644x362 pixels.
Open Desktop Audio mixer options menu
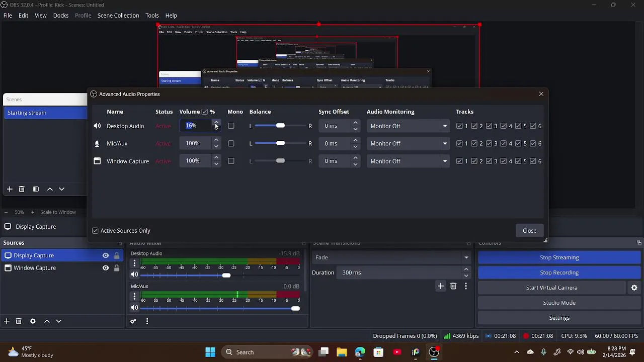pyautogui.click(x=134, y=264)
